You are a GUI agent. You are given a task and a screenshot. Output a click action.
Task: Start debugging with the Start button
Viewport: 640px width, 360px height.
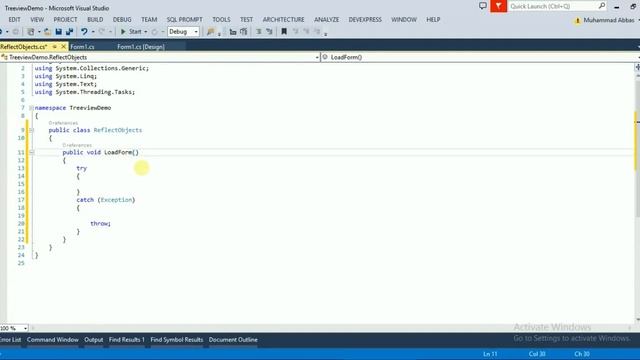(131, 31)
